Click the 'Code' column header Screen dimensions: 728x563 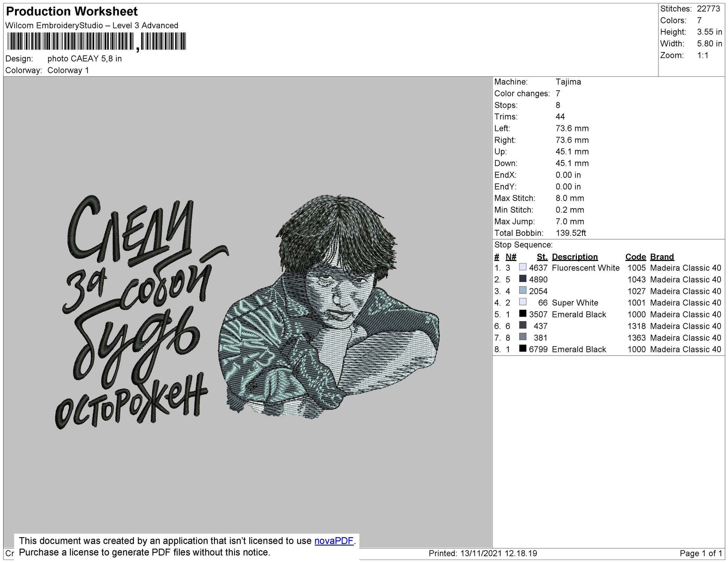636,257
